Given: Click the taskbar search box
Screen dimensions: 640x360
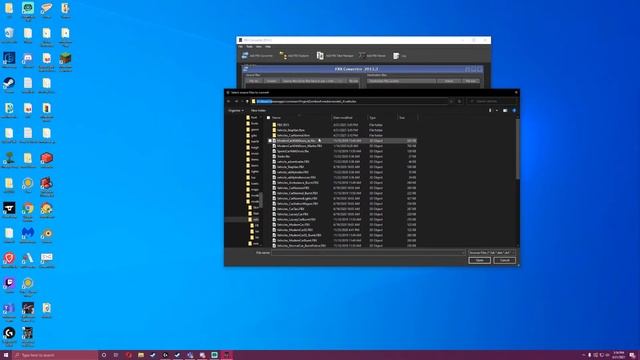Looking at the screenshot, I should [x=55, y=355].
